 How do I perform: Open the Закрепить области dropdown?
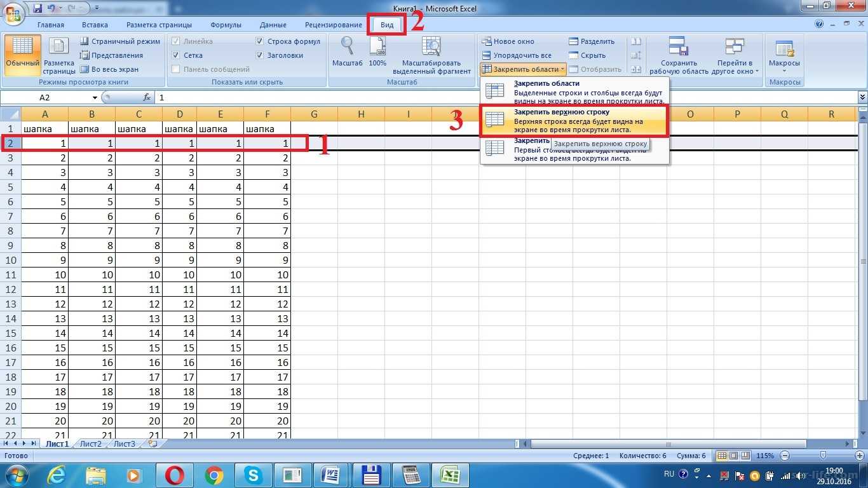[523, 69]
